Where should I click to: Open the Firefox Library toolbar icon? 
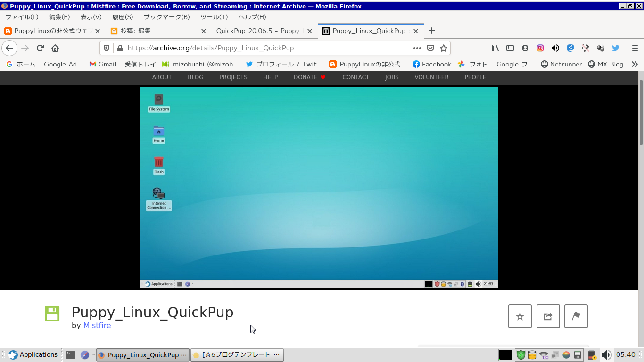[495, 48]
